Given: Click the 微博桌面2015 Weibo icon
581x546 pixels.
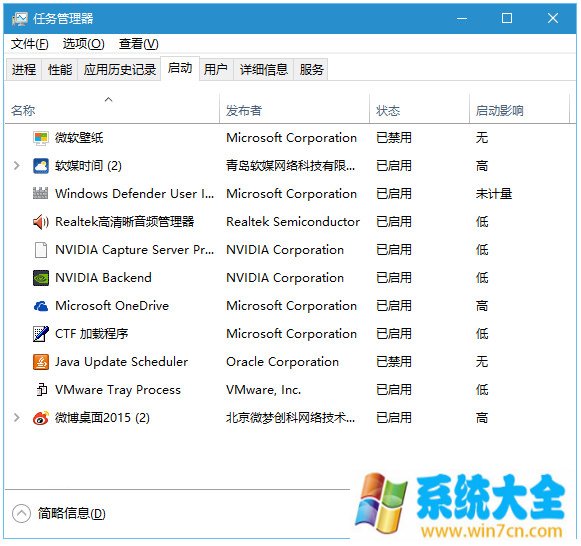Looking at the screenshot, I should 41,418.
